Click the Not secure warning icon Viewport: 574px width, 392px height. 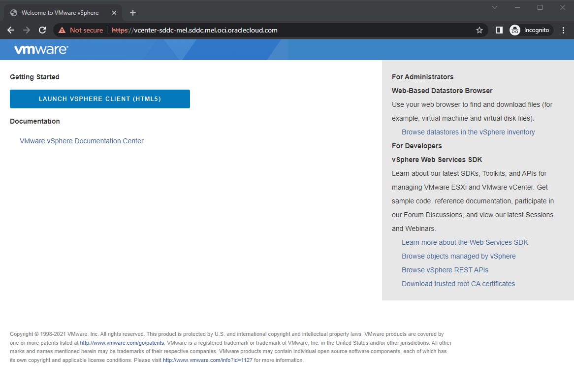click(62, 30)
